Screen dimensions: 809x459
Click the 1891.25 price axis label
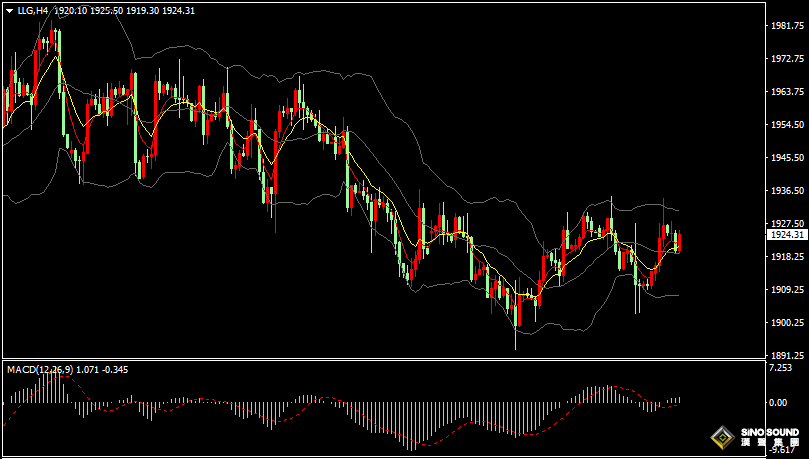point(788,355)
